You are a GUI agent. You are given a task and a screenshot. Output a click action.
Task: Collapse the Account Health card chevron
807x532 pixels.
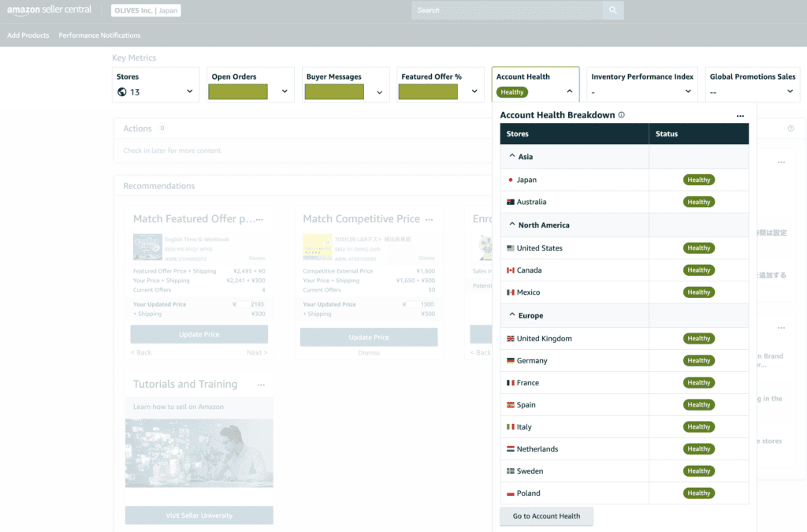569,91
